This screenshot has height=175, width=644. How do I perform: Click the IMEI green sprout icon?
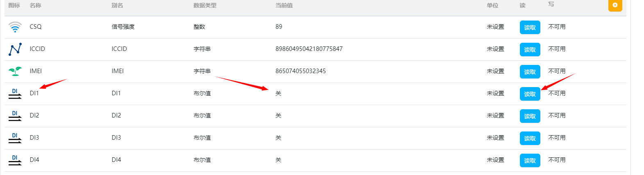pyautogui.click(x=15, y=71)
